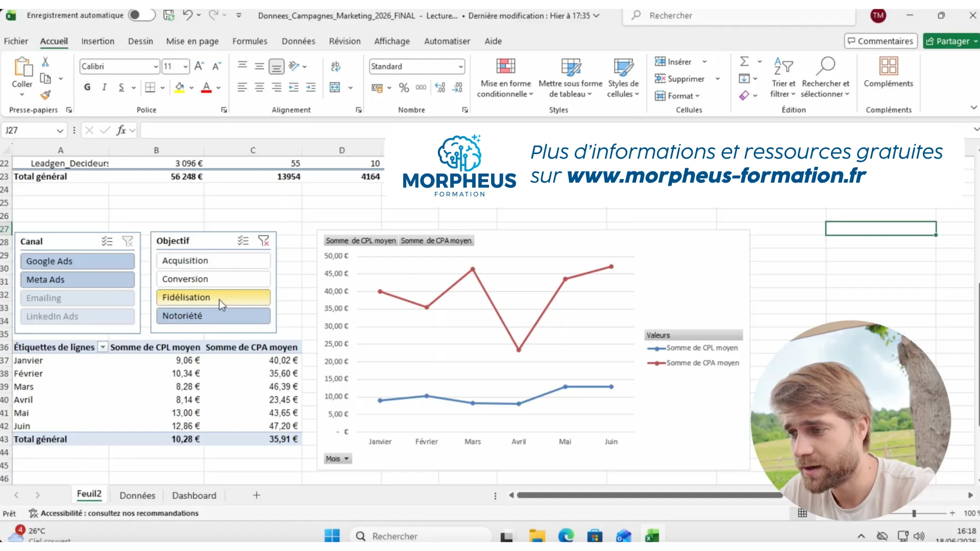
Task: Click the save icon in title bar
Action: [168, 15]
